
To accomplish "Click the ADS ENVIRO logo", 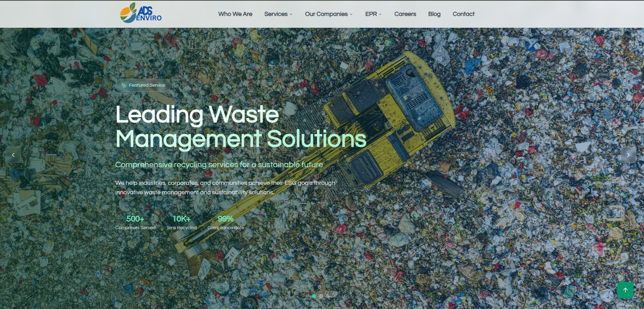I will point(140,14).
